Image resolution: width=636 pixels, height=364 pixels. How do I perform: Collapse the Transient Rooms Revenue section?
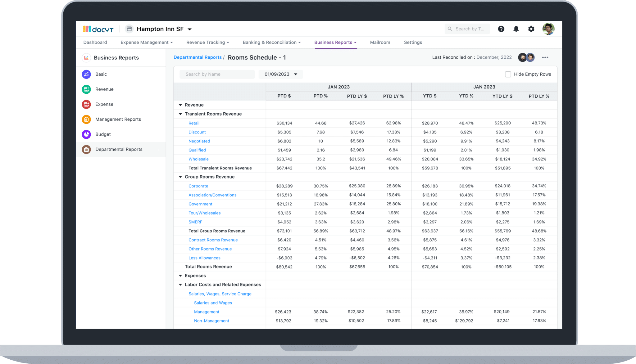coord(180,114)
